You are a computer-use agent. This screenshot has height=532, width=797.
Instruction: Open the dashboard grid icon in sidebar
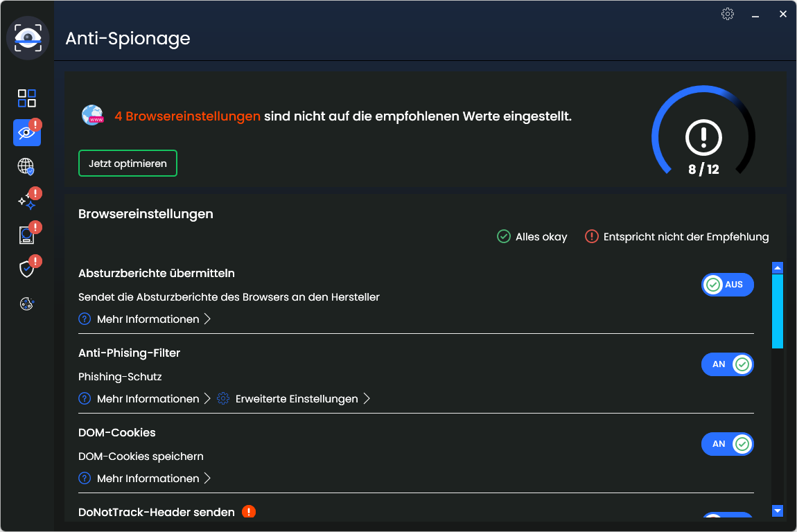(27, 98)
